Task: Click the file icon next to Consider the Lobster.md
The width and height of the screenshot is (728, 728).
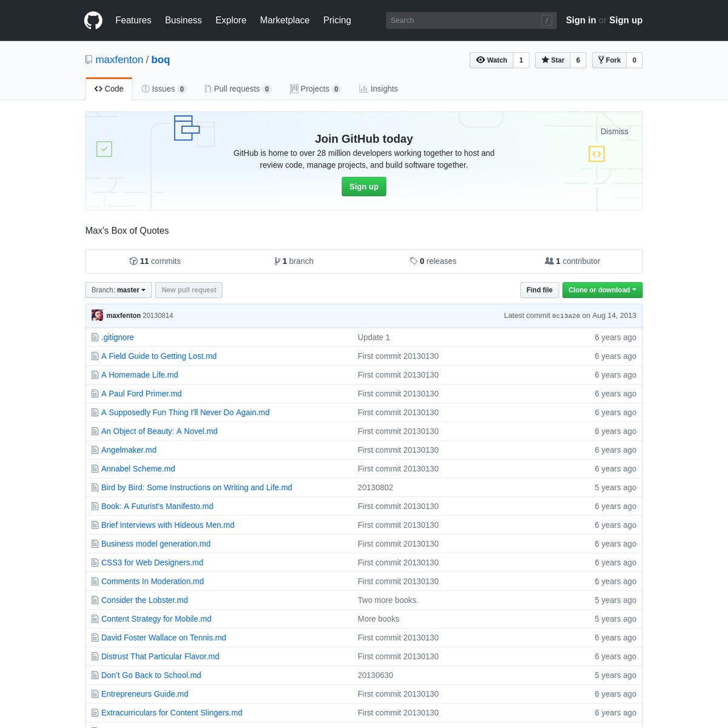Action: click(95, 600)
